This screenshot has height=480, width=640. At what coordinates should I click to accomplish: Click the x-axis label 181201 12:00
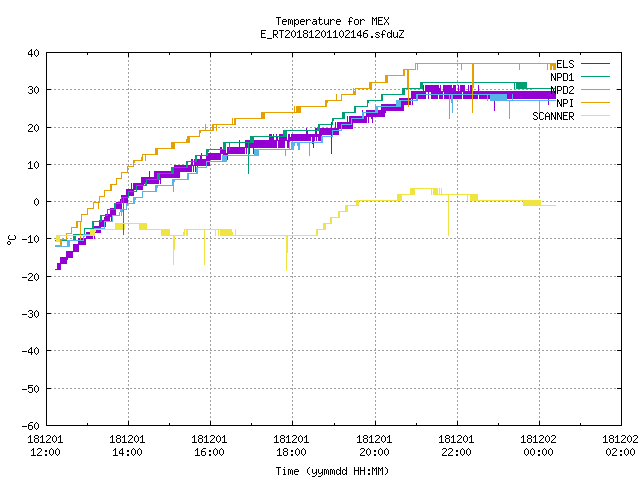[x=45, y=446]
